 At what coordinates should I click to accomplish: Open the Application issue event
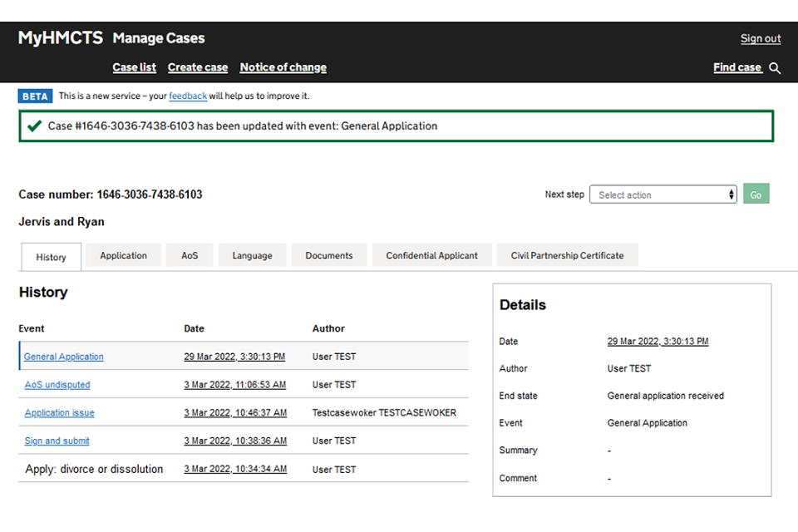pyautogui.click(x=59, y=413)
